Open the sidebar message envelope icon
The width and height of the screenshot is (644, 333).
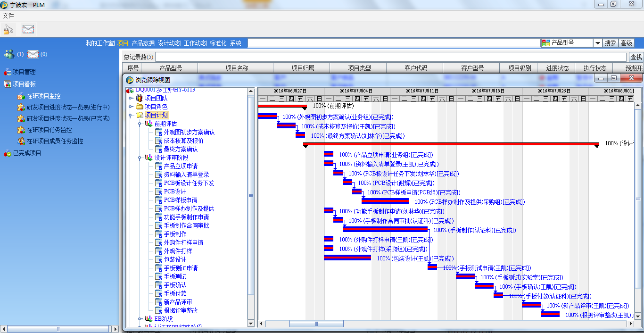33,54
